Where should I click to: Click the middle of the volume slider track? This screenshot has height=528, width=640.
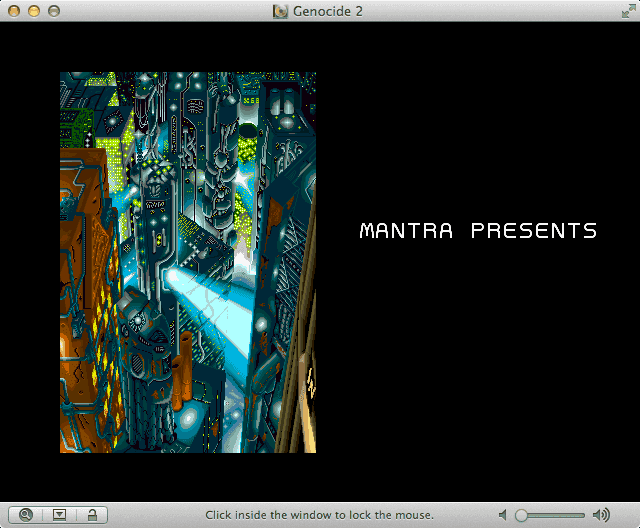550,515
